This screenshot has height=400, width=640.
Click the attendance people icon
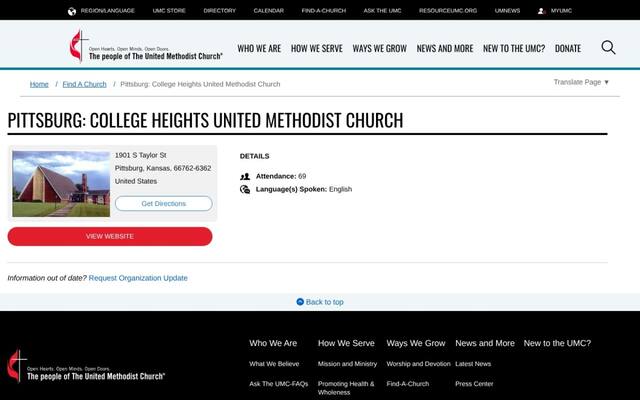(x=245, y=177)
